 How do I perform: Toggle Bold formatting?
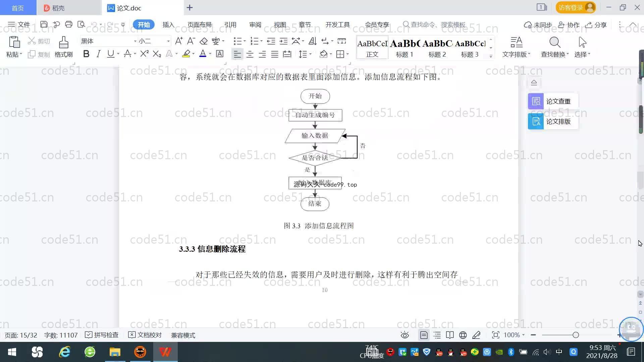click(x=86, y=54)
